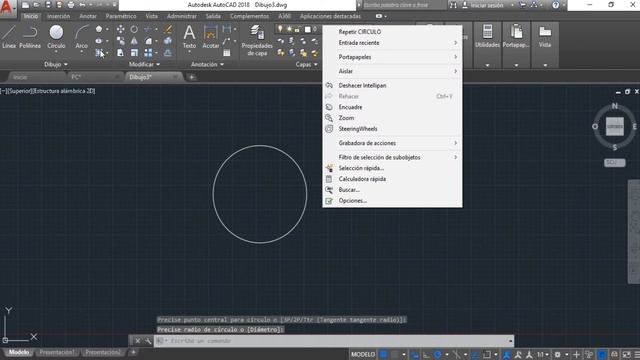Click the Hatch tool icon in Dibujo panel
Image resolution: width=640 pixels, height=360 pixels.
[x=100, y=53]
